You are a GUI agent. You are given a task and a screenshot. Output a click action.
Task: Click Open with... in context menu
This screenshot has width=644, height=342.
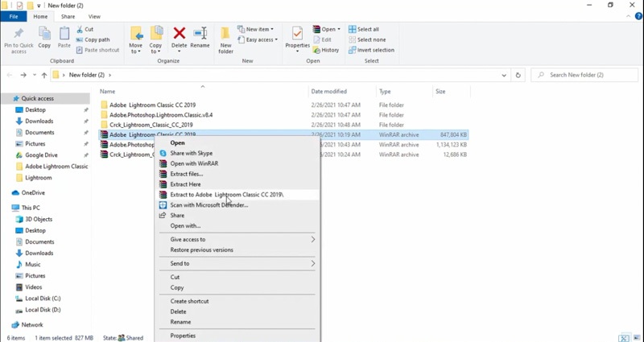coord(237,226)
